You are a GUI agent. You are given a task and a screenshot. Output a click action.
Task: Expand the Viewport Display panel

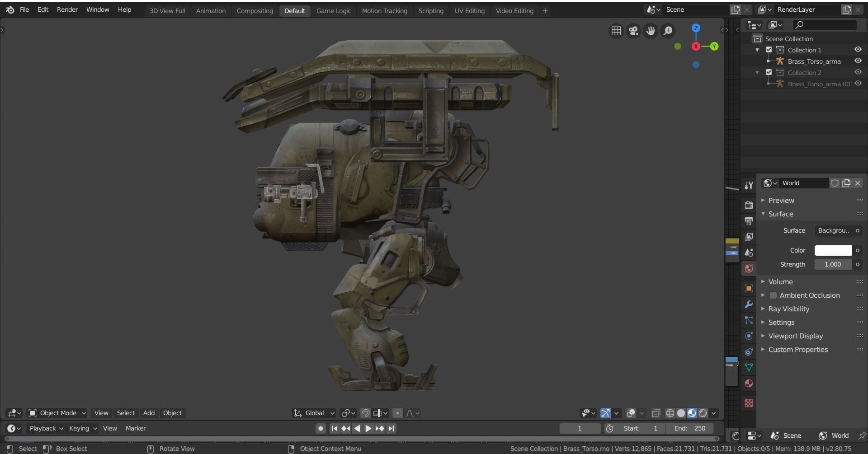(795, 336)
